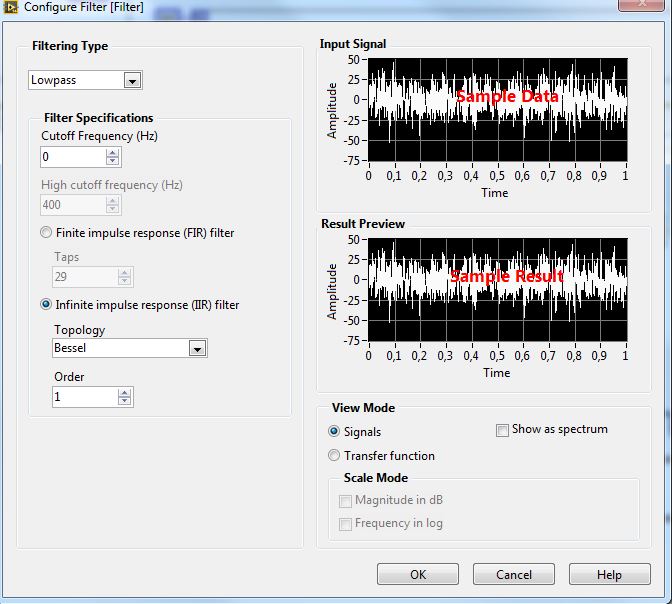Close the Configure Filter window
The image size is (672, 604).
(642, 4)
